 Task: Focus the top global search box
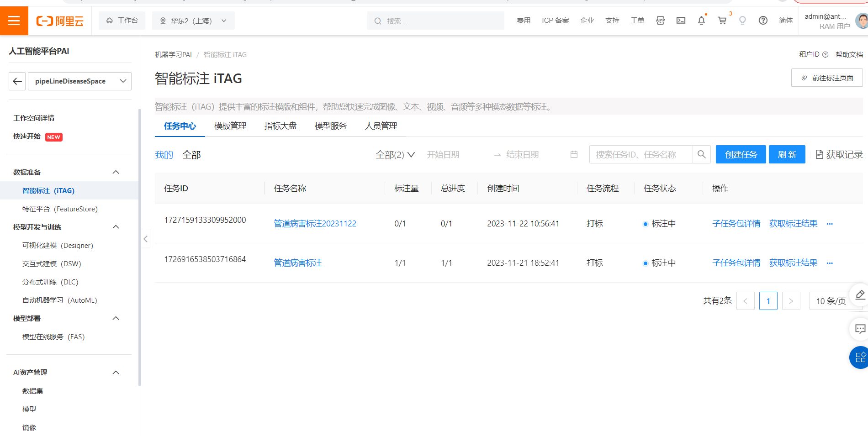tap(436, 21)
